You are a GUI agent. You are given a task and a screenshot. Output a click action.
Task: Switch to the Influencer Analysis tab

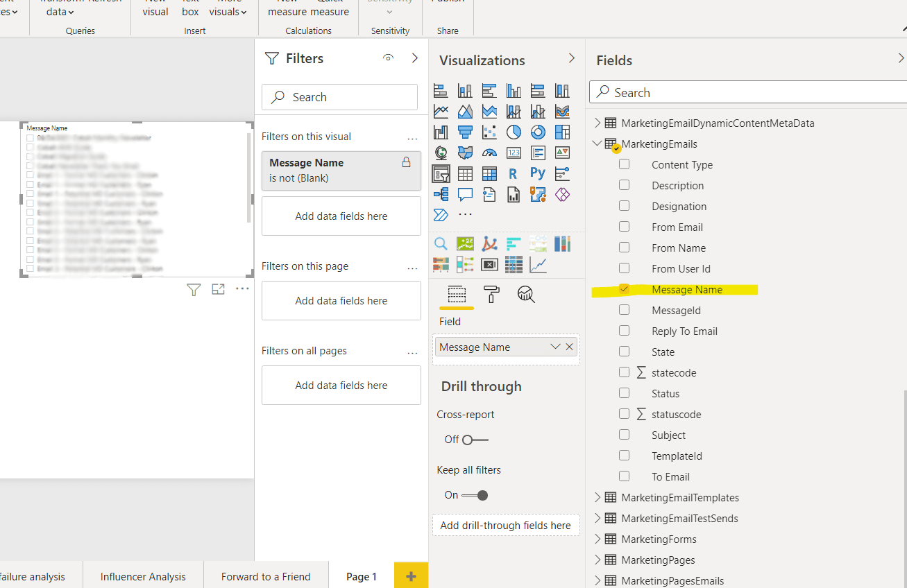pyautogui.click(x=143, y=576)
